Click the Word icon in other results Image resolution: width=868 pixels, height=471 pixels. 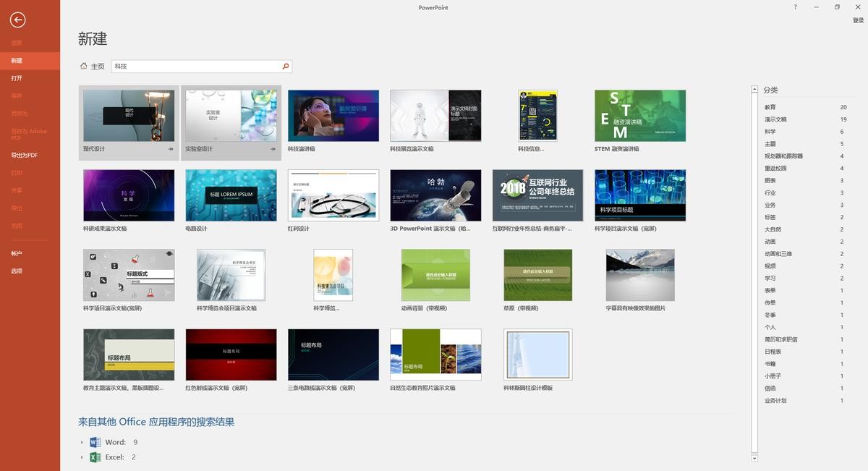(95, 442)
